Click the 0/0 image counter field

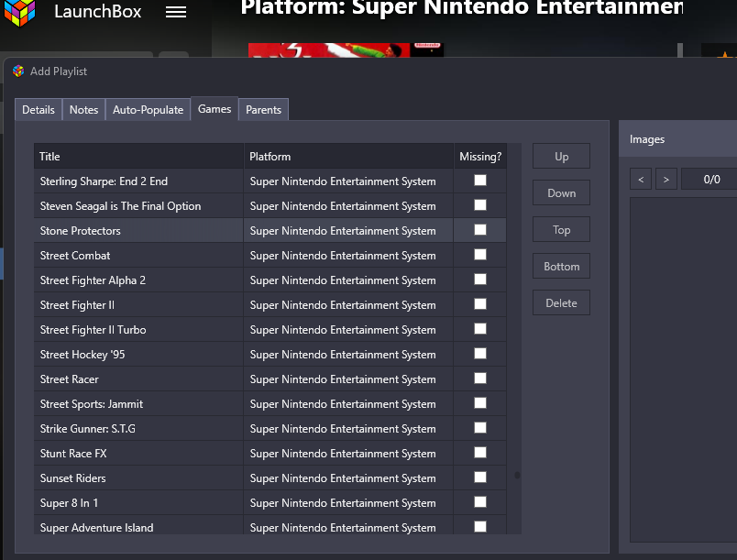pos(709,179)
